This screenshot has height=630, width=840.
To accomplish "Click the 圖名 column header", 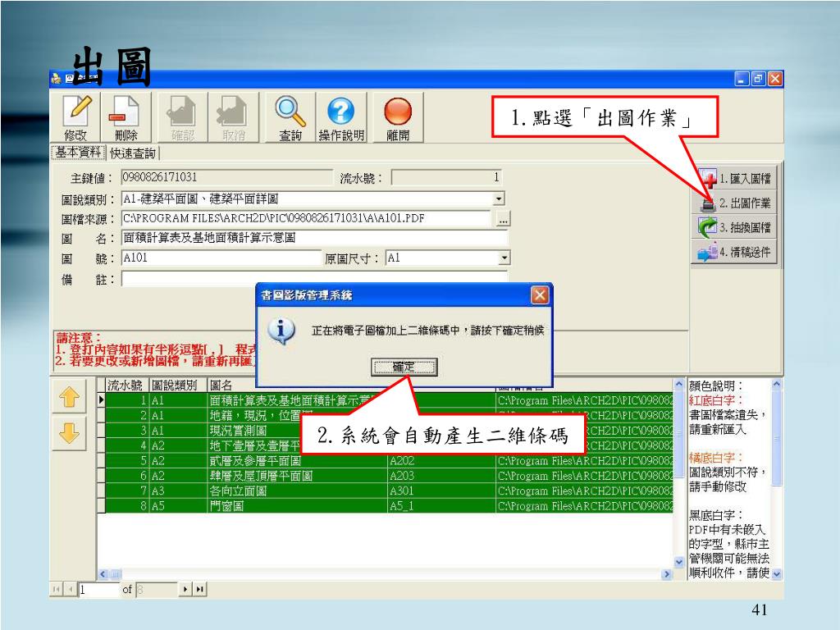I will point(232,386).
